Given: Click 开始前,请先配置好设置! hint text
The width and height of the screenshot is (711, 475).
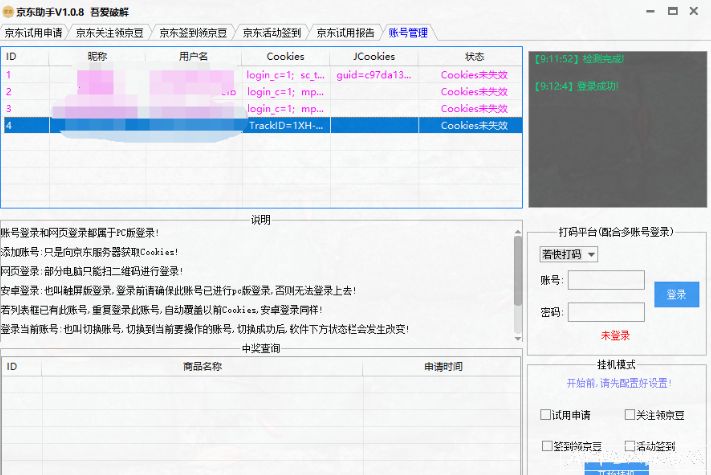Looking at the screenshot, I should coord(619,383).
